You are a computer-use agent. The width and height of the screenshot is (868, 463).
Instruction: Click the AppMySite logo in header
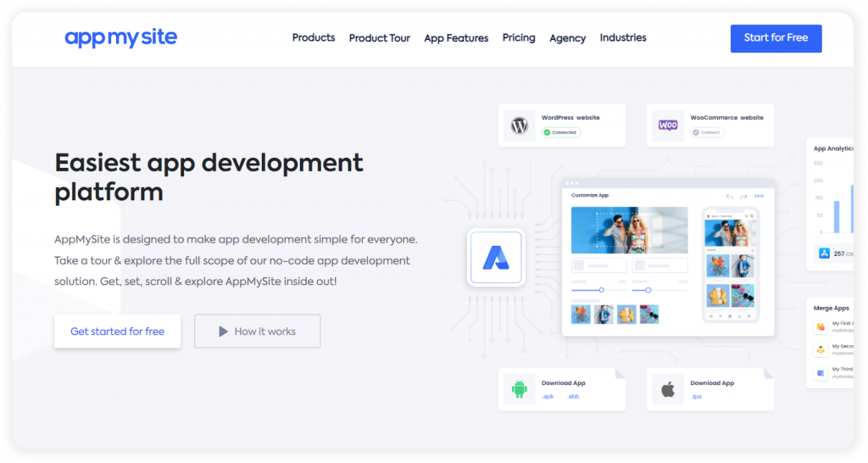[120, 38]
